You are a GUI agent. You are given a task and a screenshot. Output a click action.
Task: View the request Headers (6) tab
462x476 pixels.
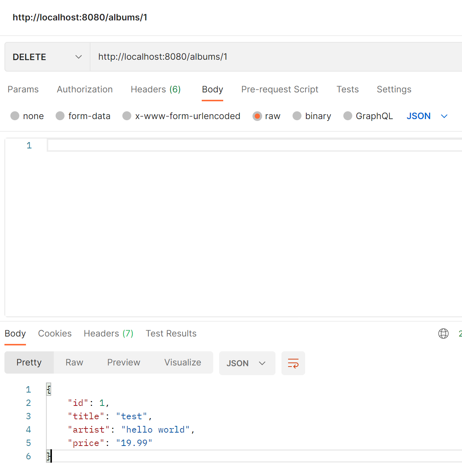(156, 89)
